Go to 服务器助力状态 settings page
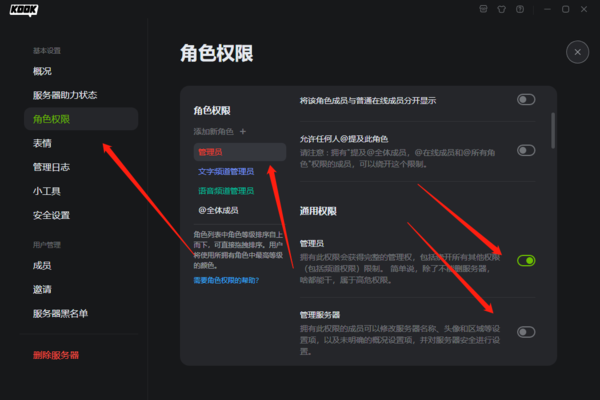The height and width of the screenshot is (400, 600). click(x=65, y=96)
